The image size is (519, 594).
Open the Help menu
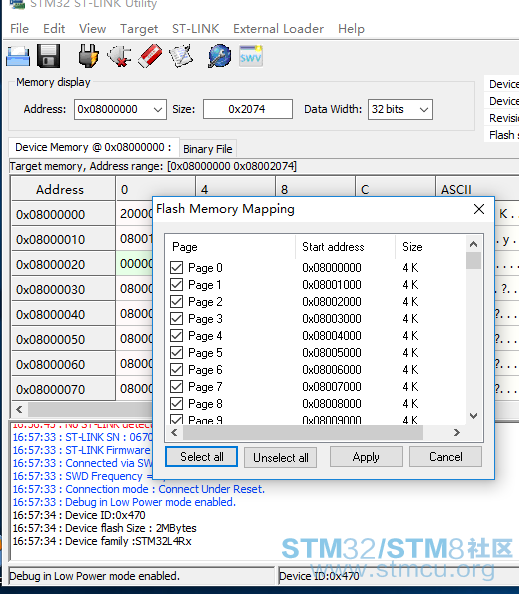pos(351,29)
